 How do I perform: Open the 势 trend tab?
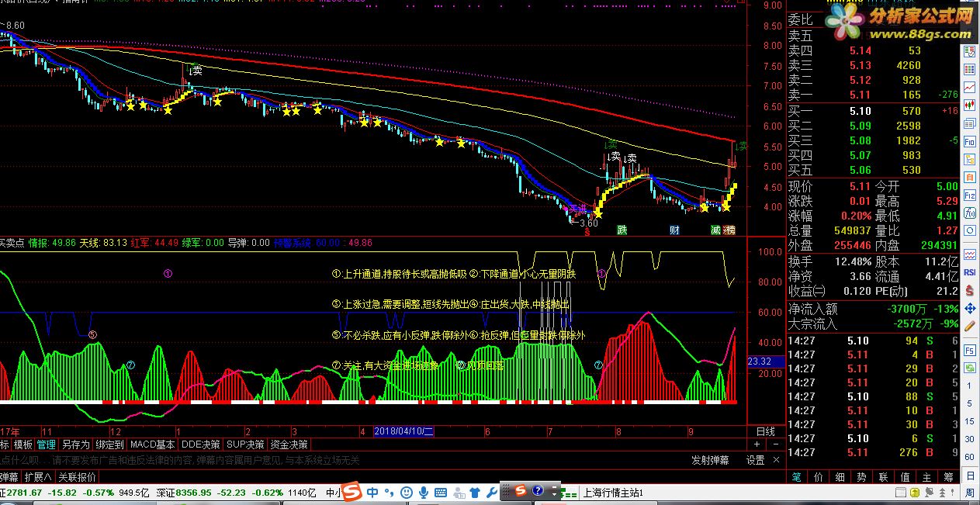tap(862, 478)
